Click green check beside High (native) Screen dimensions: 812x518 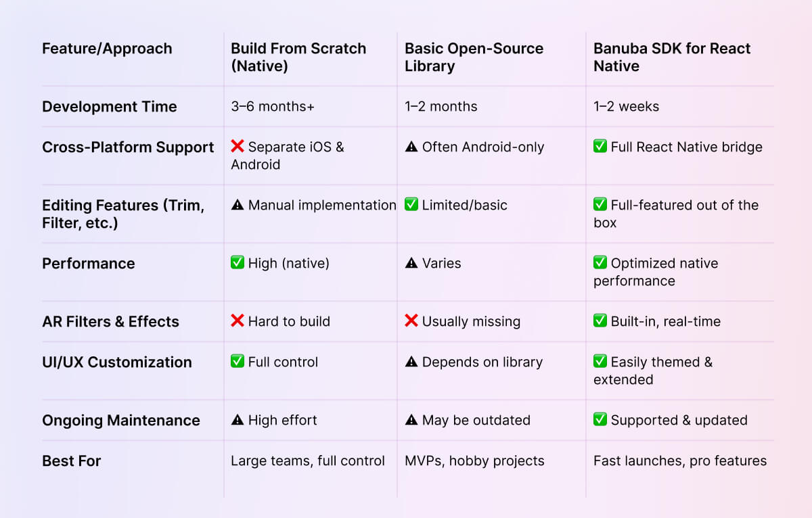[238, 263]
